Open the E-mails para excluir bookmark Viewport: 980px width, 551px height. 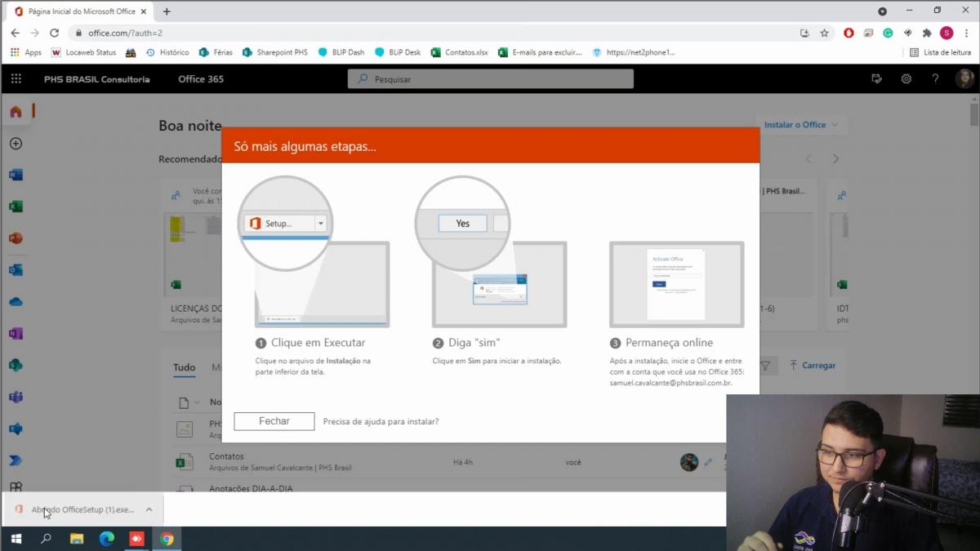tap(540, 52)
